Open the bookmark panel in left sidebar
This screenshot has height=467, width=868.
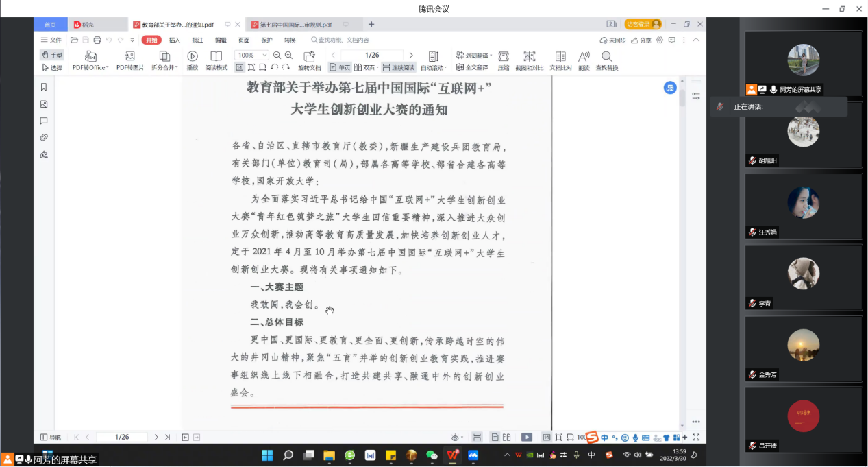click(x=44, y=87)
